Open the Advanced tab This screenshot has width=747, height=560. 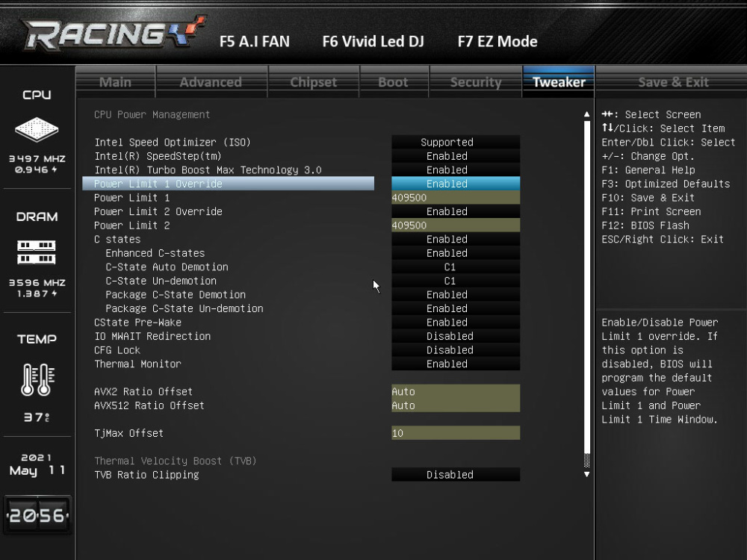pos(211,82)
